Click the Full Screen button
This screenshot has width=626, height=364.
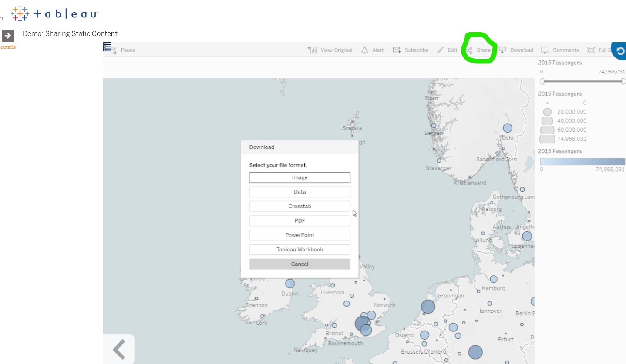(x=599, y=50)
